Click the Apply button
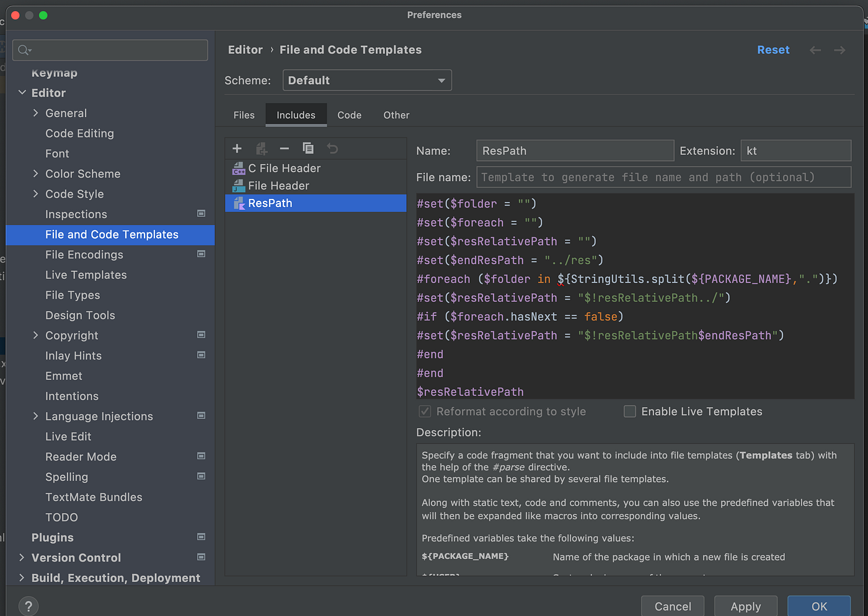Viewport: 868px width, 616px height. [746, 606]
